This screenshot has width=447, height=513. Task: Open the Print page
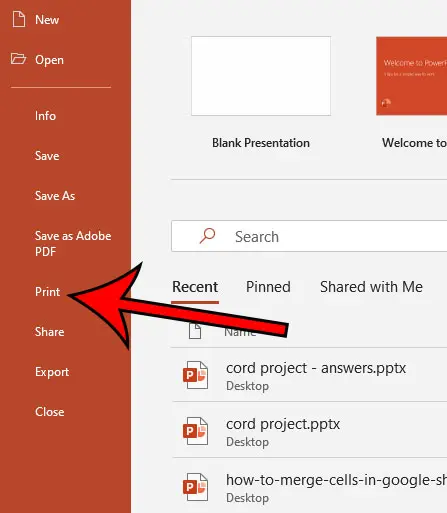48,292
